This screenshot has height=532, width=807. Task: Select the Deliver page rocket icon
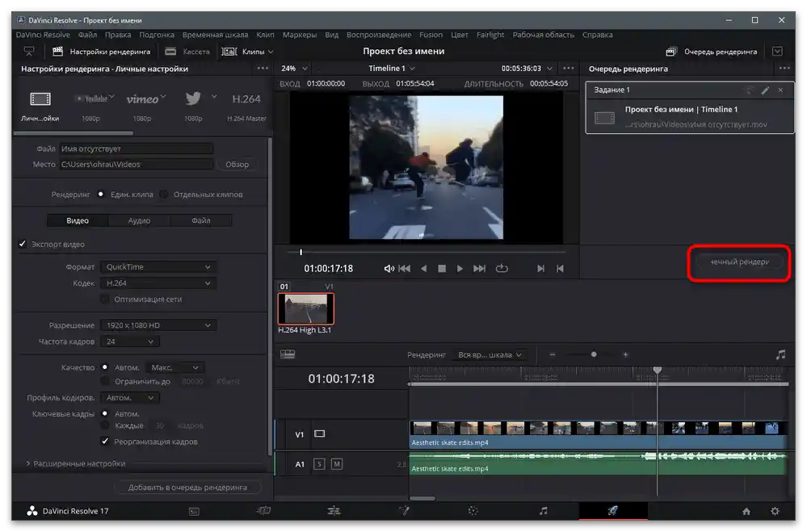point(612,511)
